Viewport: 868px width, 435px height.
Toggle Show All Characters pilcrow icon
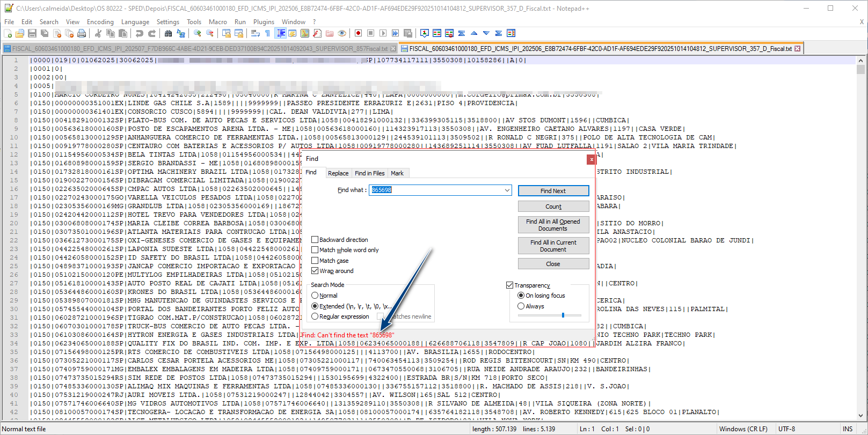coord(267,33)
